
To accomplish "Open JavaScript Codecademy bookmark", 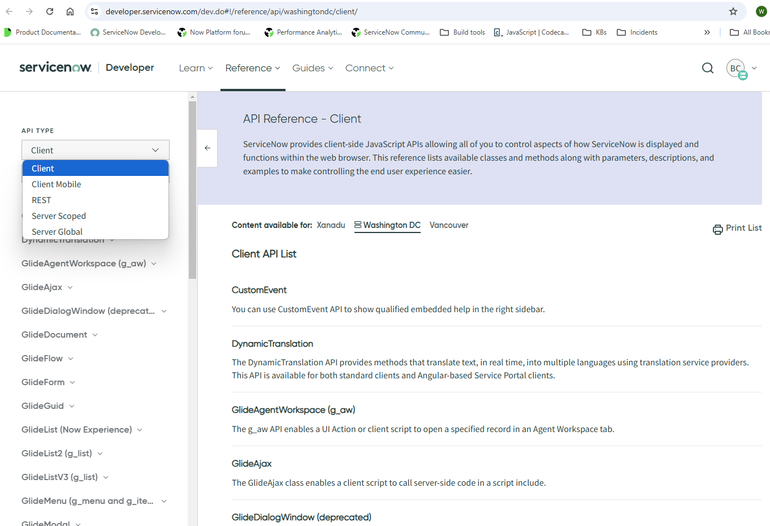I will [x=531, y=32].
